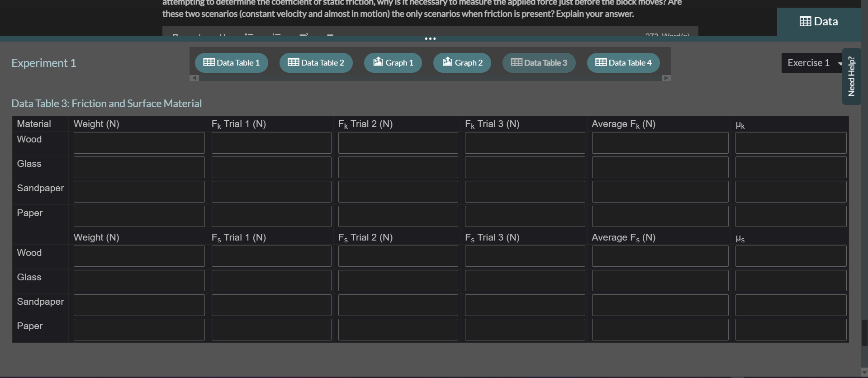Click Sandpaper Average Fk input
The image size is (868, 378).
[x=660, y=192]
